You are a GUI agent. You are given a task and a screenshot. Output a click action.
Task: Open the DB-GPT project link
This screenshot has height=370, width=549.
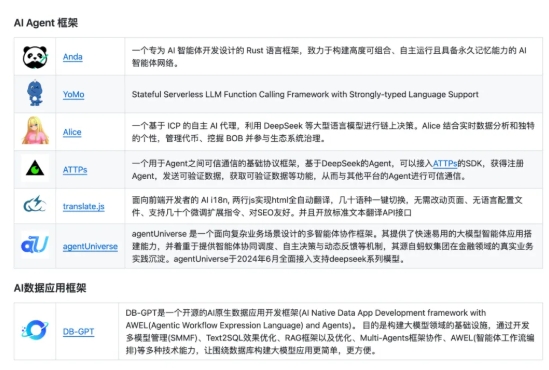tap(78, 331)
